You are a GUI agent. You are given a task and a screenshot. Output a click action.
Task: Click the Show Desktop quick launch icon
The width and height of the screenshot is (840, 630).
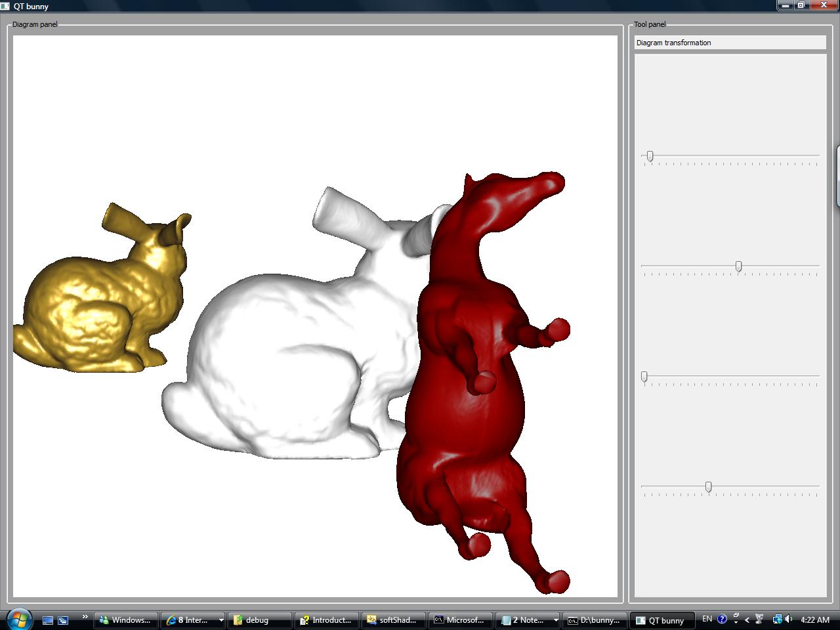click(x=48, y=620)
